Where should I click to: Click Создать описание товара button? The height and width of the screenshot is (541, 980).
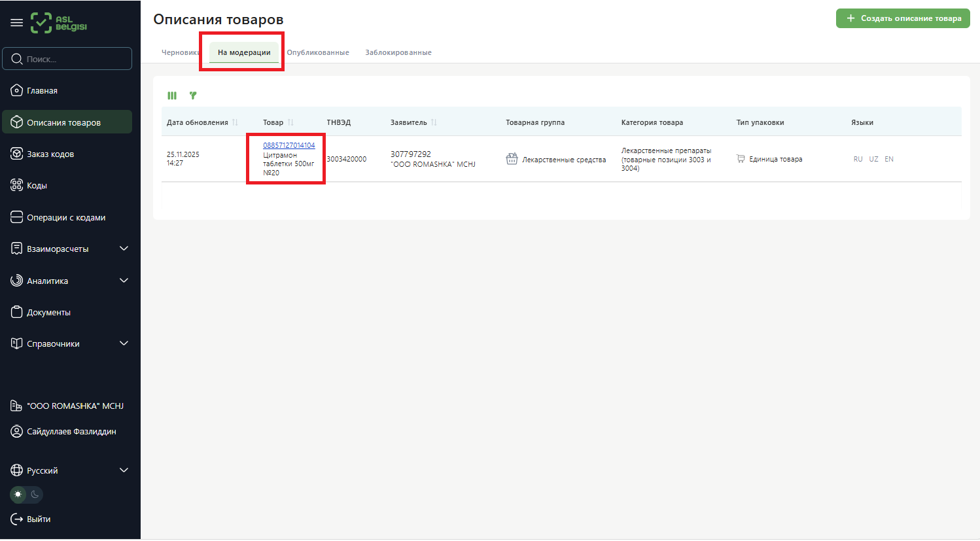(903, 18)
